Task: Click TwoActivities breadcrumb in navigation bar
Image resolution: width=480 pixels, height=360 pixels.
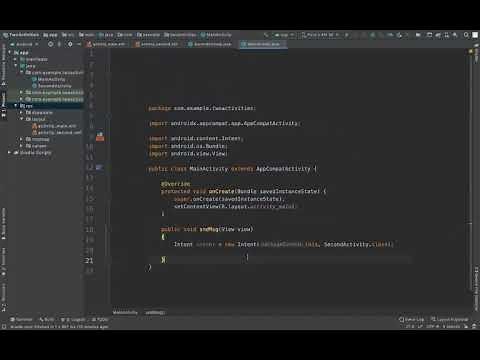Action: 21,35
